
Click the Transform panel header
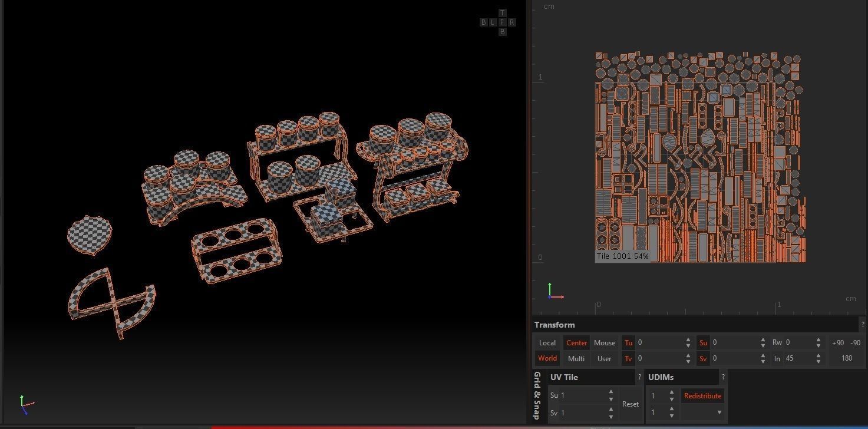coord(695,325)
